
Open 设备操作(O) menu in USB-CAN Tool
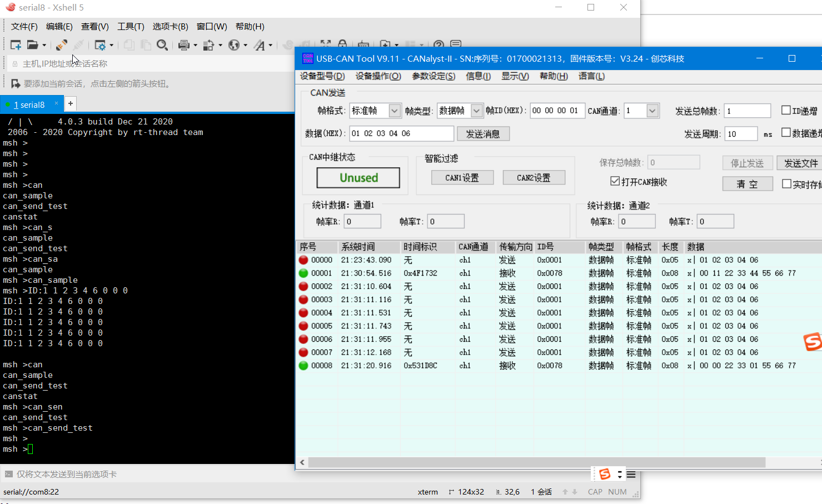coord(378,76)
